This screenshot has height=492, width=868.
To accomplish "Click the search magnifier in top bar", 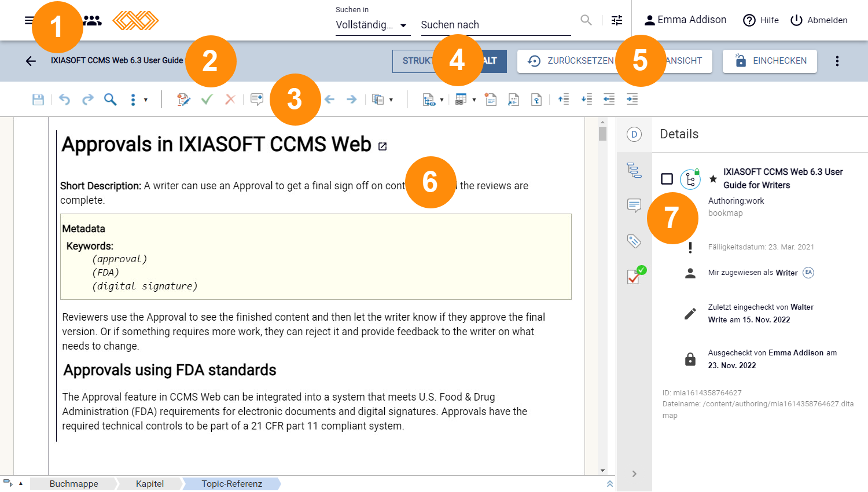I will pyautogui.click(x=586, y=20).
